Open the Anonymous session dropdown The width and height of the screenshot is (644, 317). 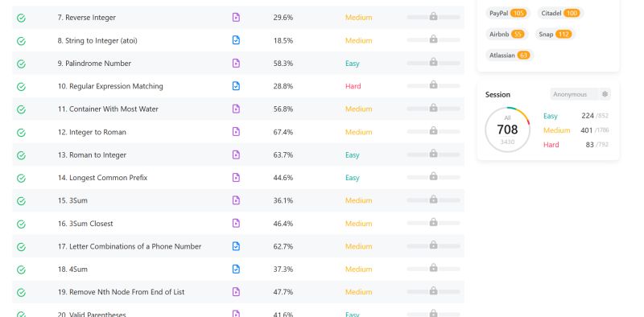(x=580, y=94)
